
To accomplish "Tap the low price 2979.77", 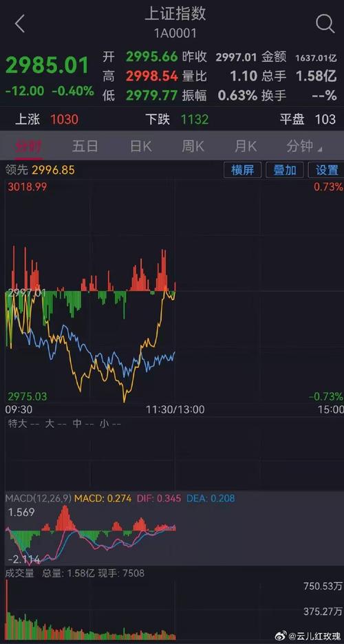I will pos(151,95).
